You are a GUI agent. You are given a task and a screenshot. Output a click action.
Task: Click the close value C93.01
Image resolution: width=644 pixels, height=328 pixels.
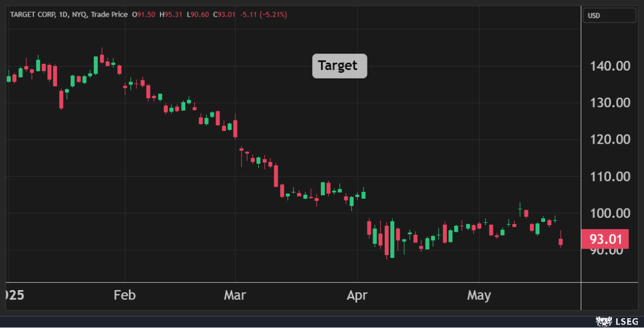[x=224, y=14]
